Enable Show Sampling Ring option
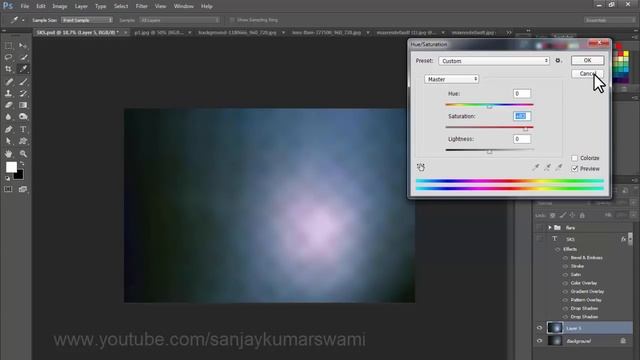The height and width of the screenshot is (360, 640). [232, 20]
